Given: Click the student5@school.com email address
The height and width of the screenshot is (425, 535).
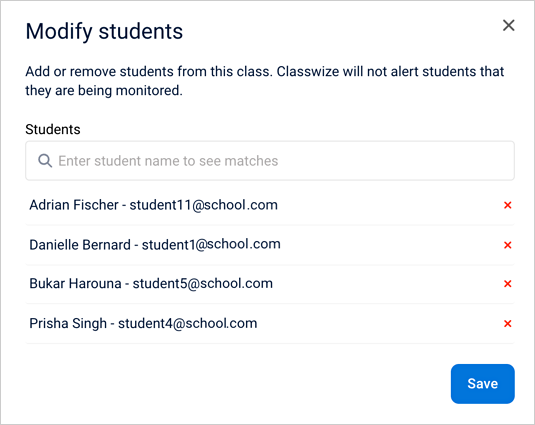Looking at the screenshot, I should [x=203, y=283].
